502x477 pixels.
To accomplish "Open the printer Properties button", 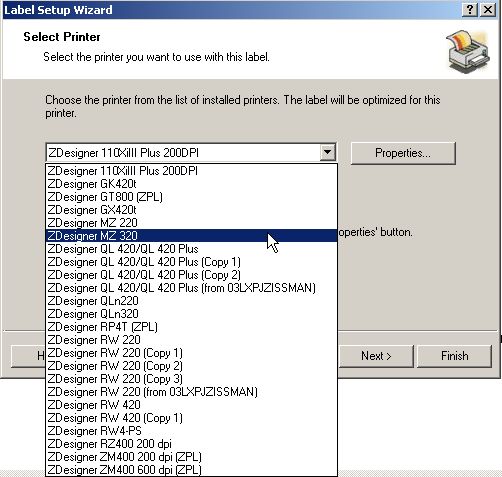I will pos(403,153).
